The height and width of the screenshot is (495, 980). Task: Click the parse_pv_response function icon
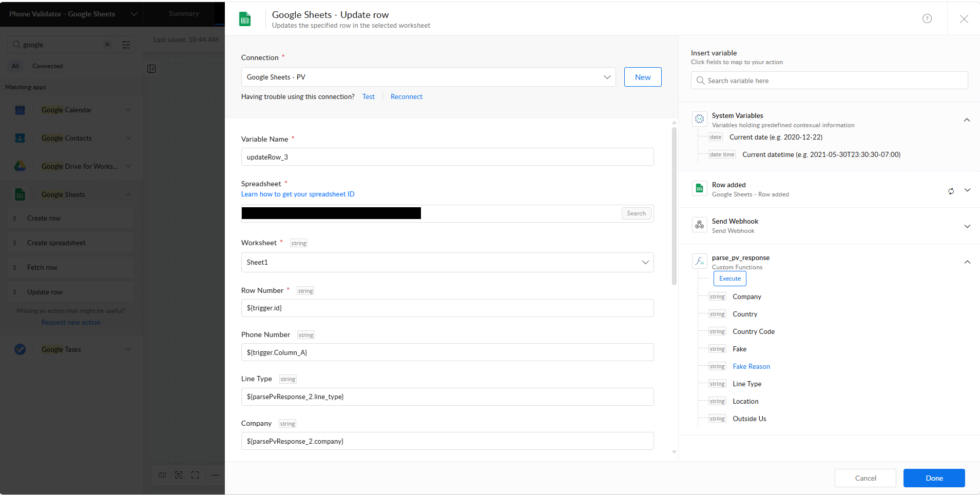699,261
